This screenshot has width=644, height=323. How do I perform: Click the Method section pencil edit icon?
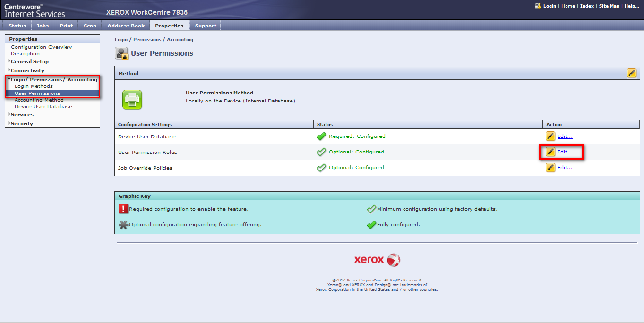[631, 73]
